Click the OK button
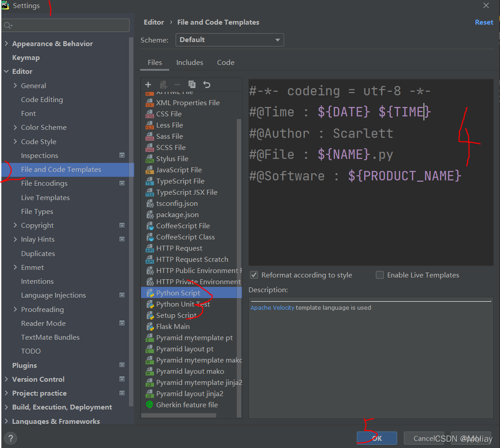 click(377, 438)
